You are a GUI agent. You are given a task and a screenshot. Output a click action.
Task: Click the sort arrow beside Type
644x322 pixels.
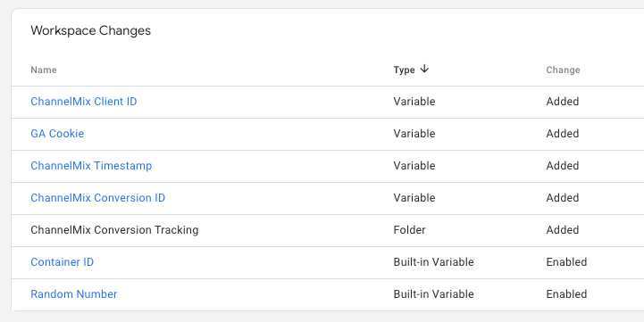[424, 69]
